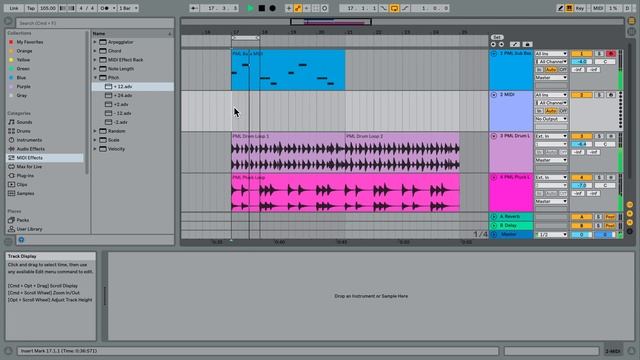
Task: Arm the PML Sub Bass track
Action: [x=611, y=53]
